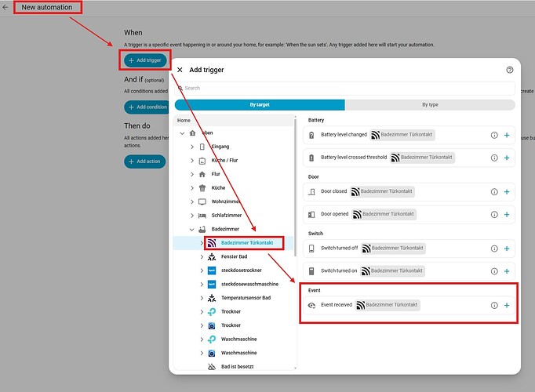Click the Küche chef hat icon
Image resolution: width=535 pixels, height=392 pixels.
point(202,188)
